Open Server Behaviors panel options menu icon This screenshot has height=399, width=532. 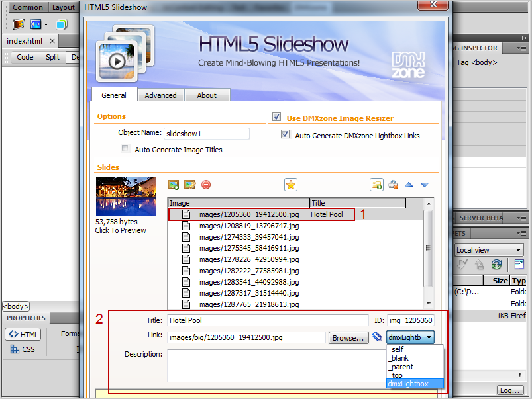pyautogui.click(x=521, y=218)
